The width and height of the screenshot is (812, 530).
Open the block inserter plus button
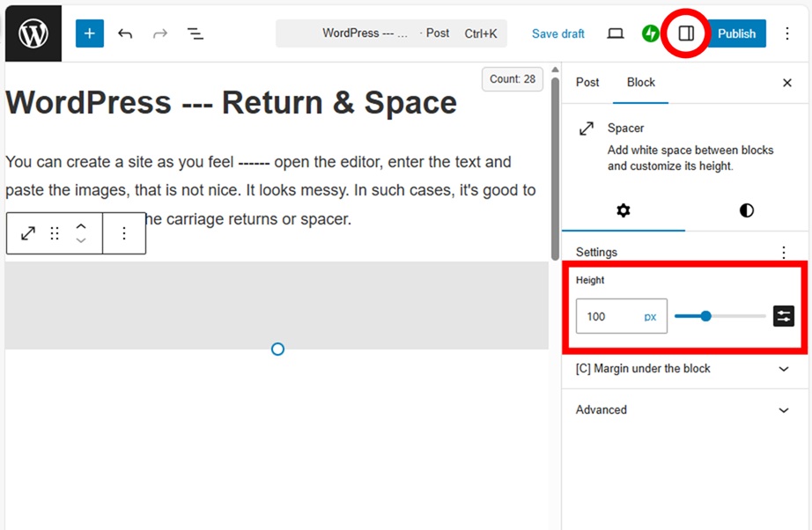click(90, 33)
